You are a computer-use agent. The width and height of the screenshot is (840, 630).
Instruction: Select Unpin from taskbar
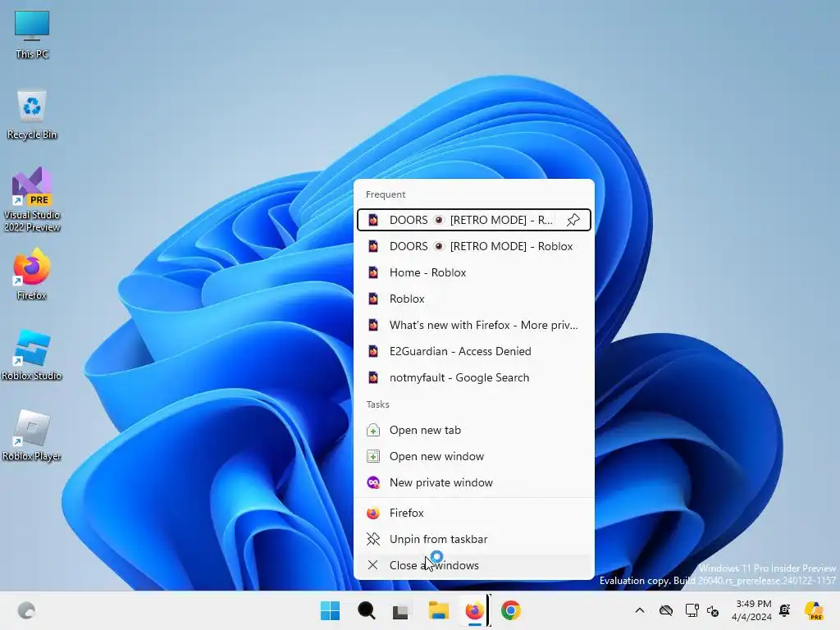(x=473, y=539)
